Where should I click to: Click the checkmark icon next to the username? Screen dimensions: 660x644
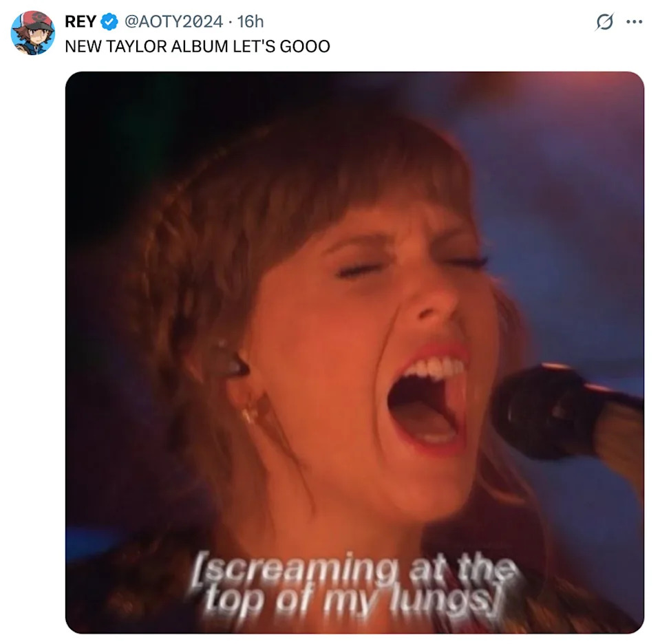coord(109,22)
